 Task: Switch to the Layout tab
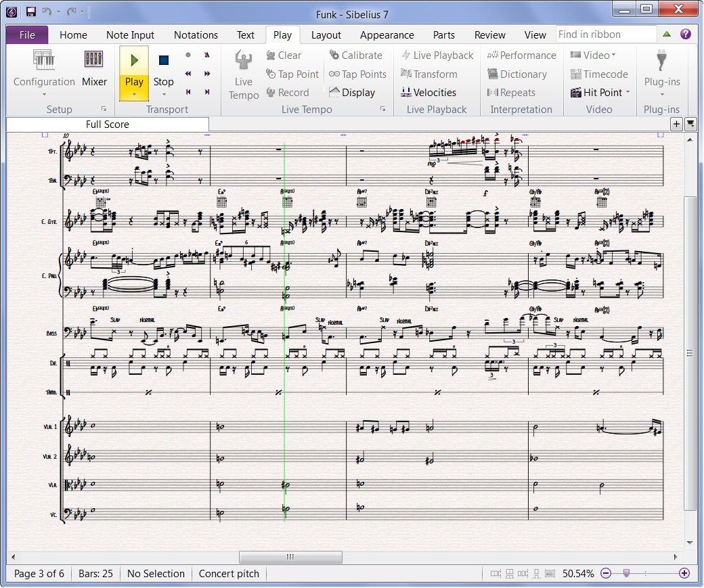click(326, 35)
